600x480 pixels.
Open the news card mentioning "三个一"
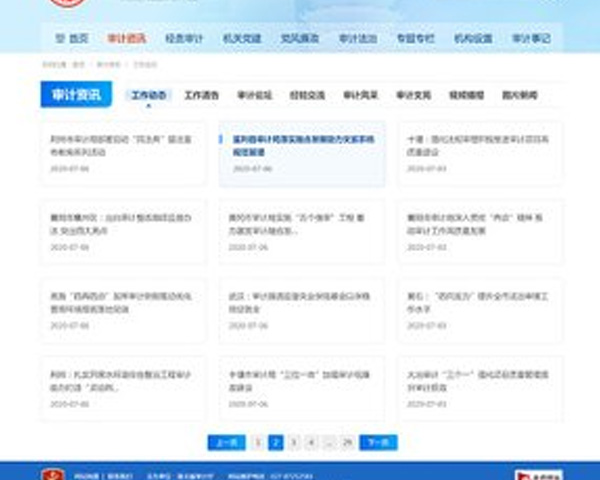click(480, 389)
